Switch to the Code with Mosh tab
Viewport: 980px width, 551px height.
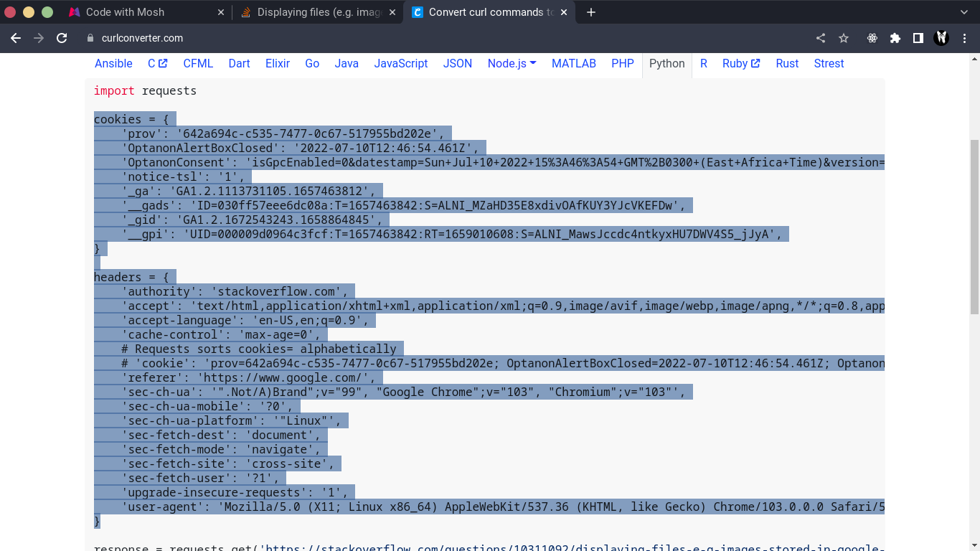click(x=146, y=12)
